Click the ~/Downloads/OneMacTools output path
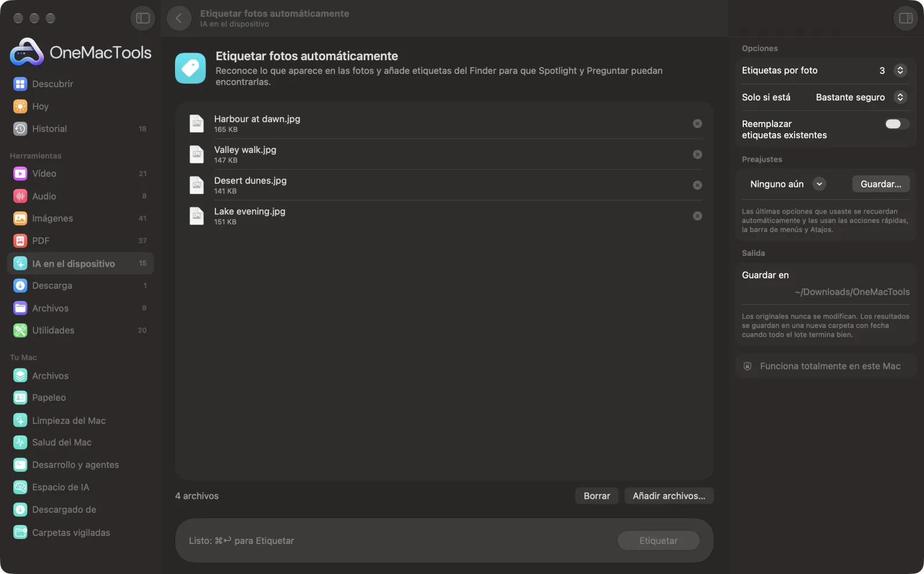Image resolution: width=924 pixels, height=574 pixels. pos(852,292)
